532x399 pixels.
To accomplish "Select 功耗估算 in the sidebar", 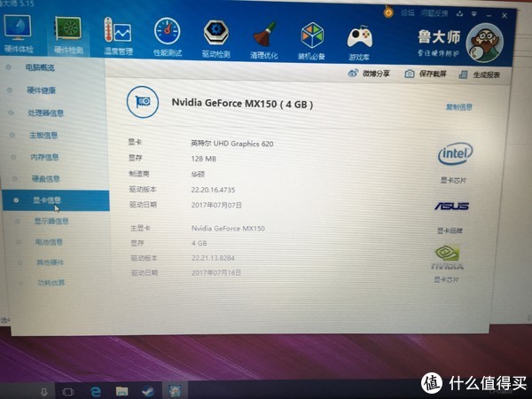I will coord(51,282).
